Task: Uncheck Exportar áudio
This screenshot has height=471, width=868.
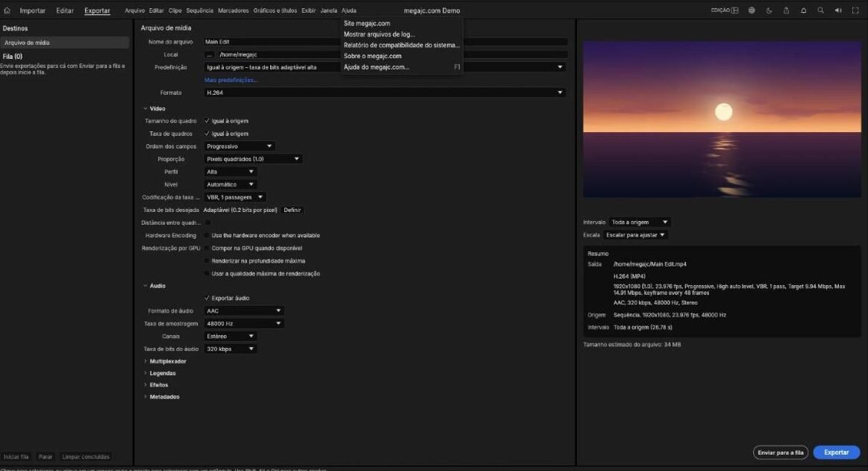Action: tap(207, 298)
